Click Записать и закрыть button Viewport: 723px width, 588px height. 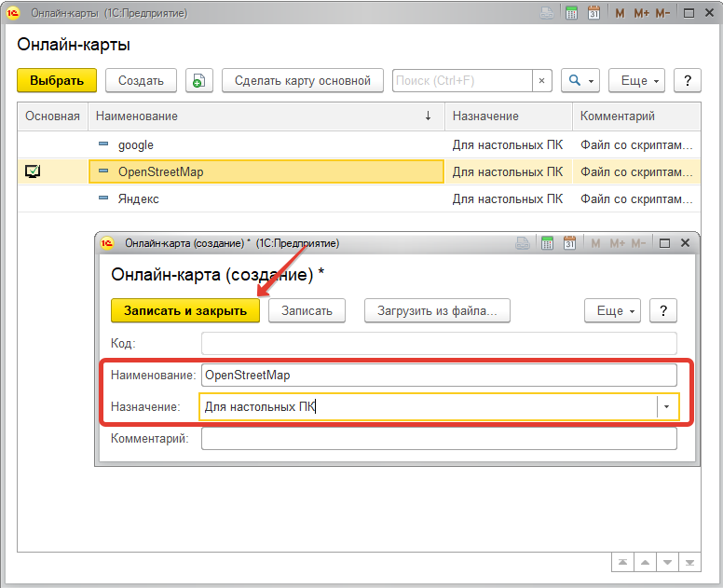(x=185, y=310)
